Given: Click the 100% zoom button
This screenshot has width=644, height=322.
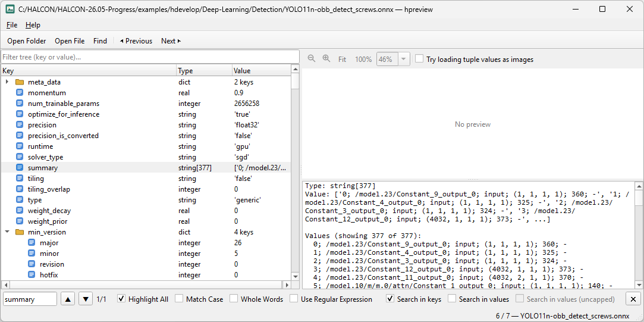Looking at the screenshot, I should coord(363,59).
